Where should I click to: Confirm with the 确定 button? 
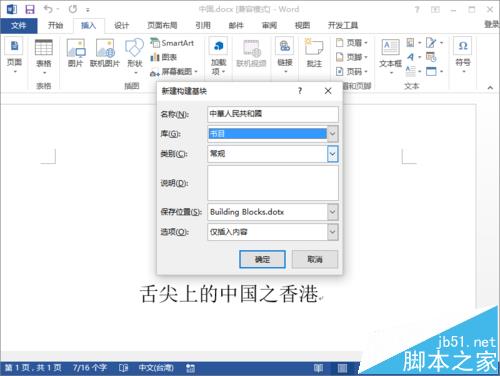pyautogui.click(x=262, y=259)
